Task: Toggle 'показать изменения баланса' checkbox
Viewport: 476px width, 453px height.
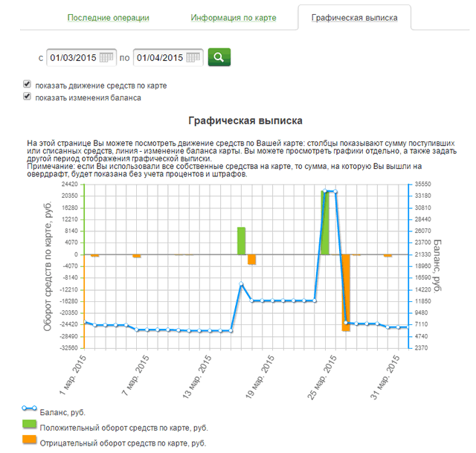Action: (28, 97)
